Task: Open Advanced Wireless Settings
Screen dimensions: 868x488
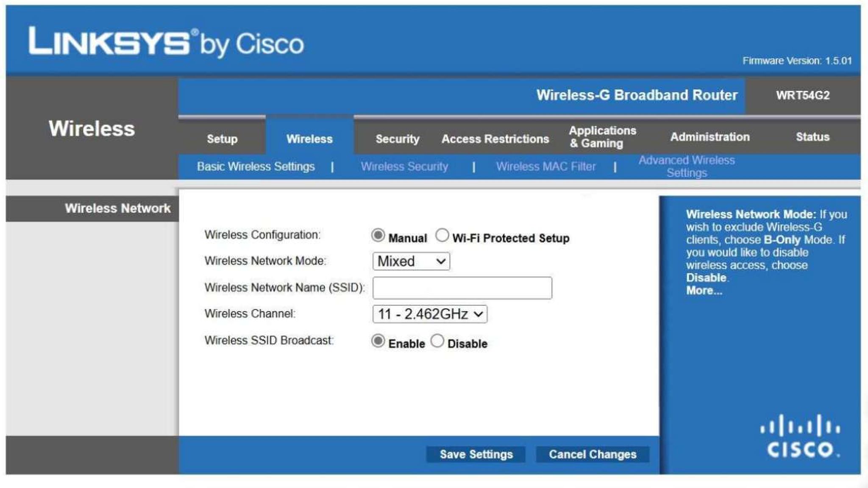Action: coord(686,166)
